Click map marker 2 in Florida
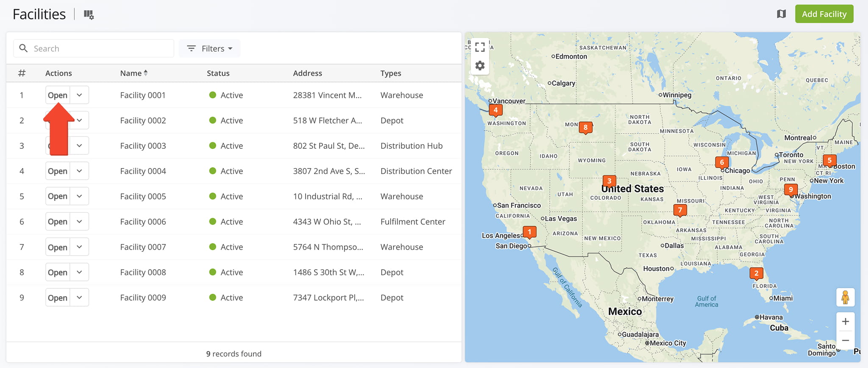Viewport: 868px width, 368px height. [756, 273]
